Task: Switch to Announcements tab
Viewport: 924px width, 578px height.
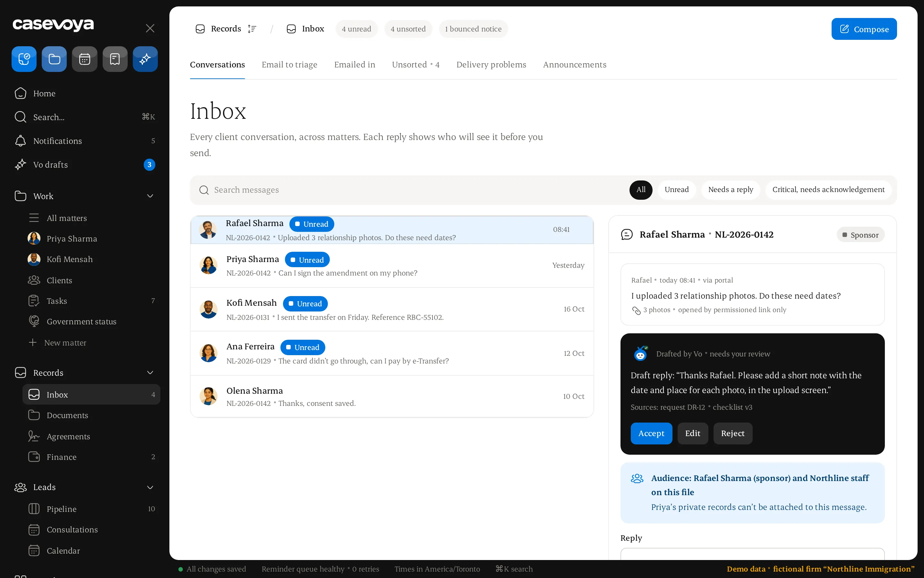Action: pos(575,65)
